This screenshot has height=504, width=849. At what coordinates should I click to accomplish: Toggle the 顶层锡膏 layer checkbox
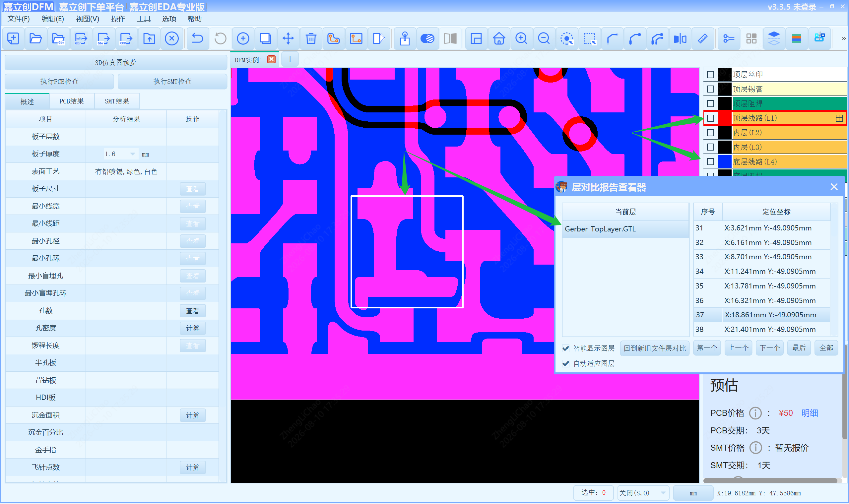click(x=710, y=89)
